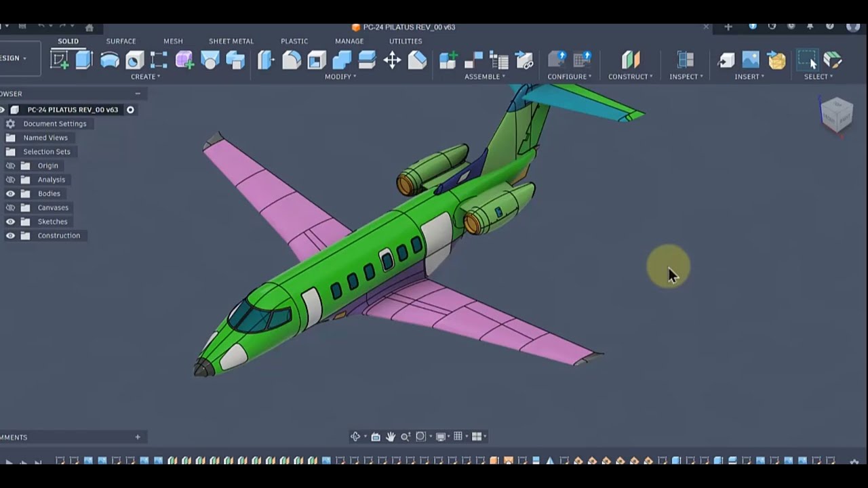The width and height of the screenshot is (868, 488).
Task: Select the Combine tool
Action: point(342,60)
